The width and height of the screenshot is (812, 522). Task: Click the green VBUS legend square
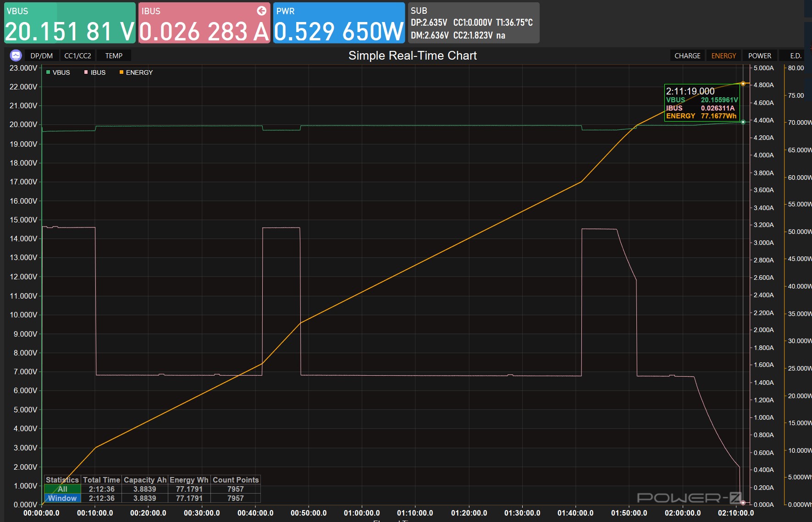point(48,72)
